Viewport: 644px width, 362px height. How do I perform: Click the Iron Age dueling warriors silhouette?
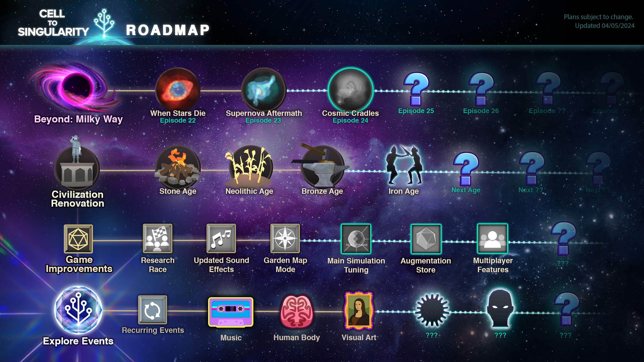tap(404, 165)
